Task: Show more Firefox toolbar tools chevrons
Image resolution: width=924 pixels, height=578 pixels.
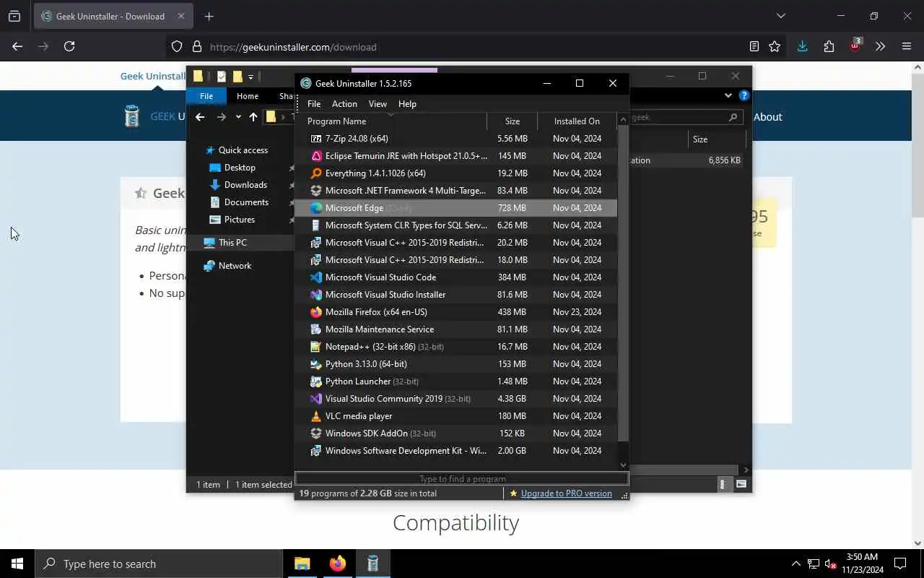Action: pyautogui.click(x=880, y=46)
